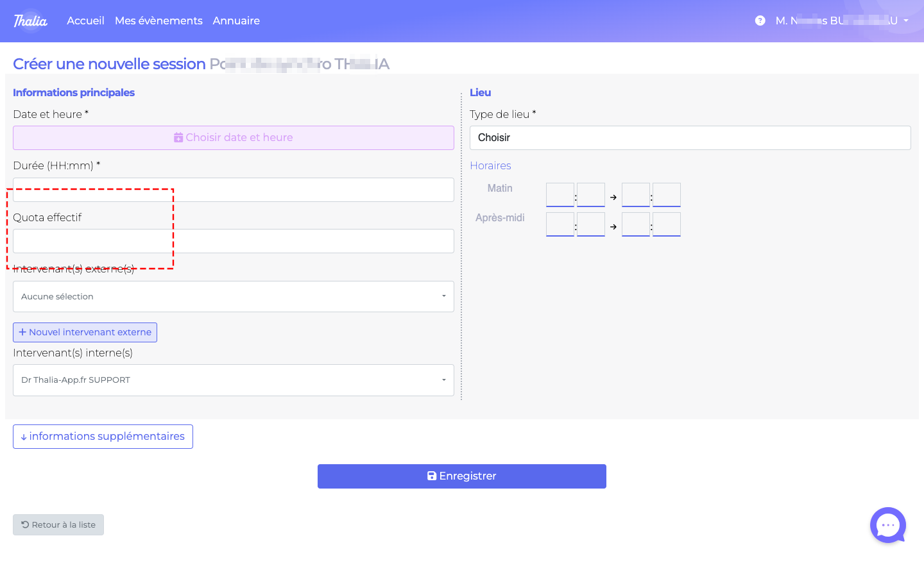
Task: Click Matin end minutes field
Action: tap(667, 194)
